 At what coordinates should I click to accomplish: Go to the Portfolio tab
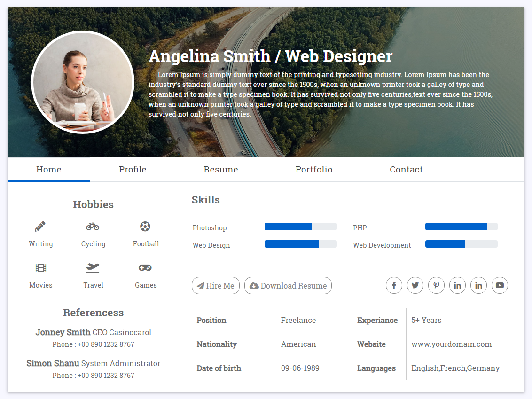314,170
